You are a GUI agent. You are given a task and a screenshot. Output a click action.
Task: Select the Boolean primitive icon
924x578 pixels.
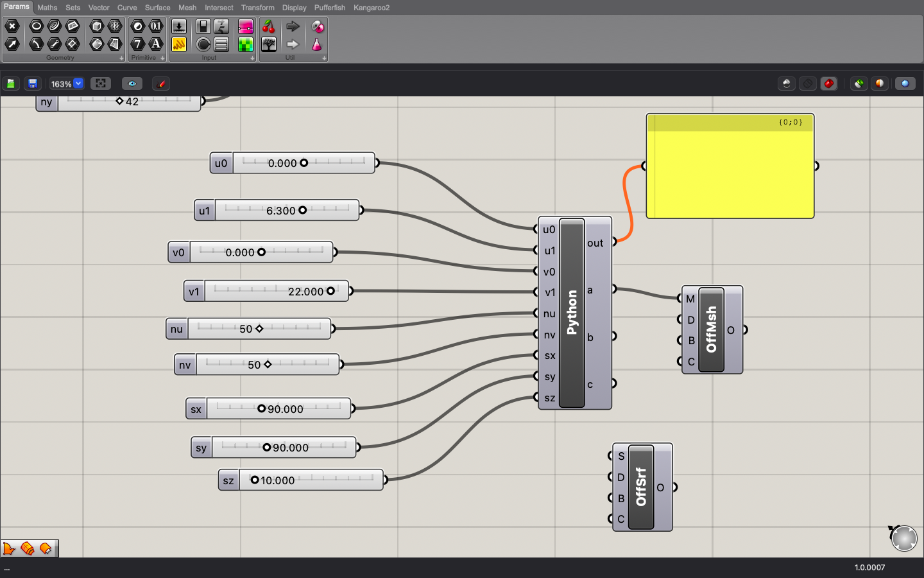[x=138, y=26]
